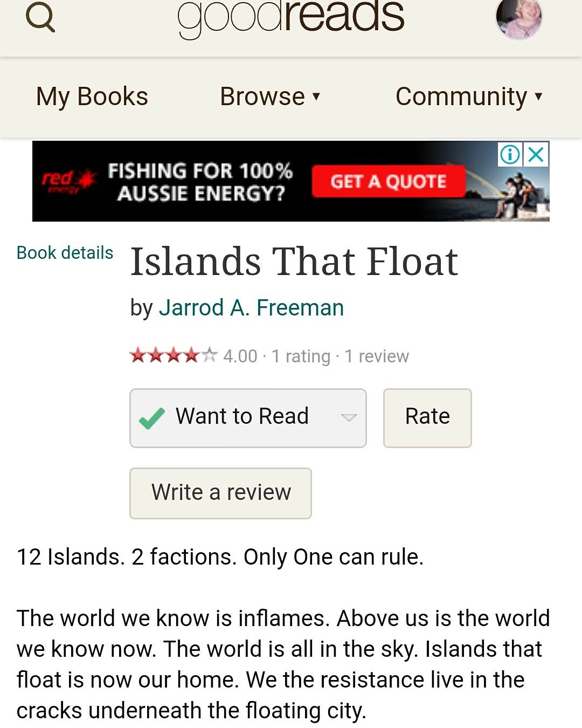Open author Jarrod A. Freeman's page
This screenshot has width=582, height=728.
pos(252,308)
